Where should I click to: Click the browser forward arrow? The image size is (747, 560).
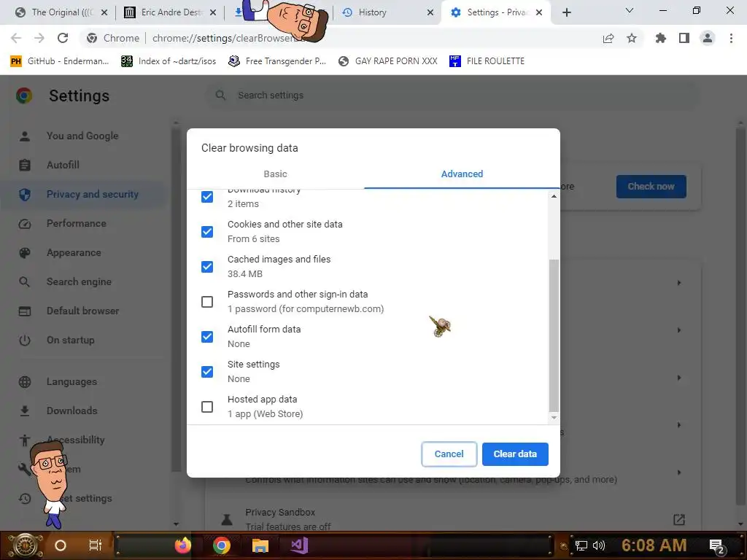point(39,38)
